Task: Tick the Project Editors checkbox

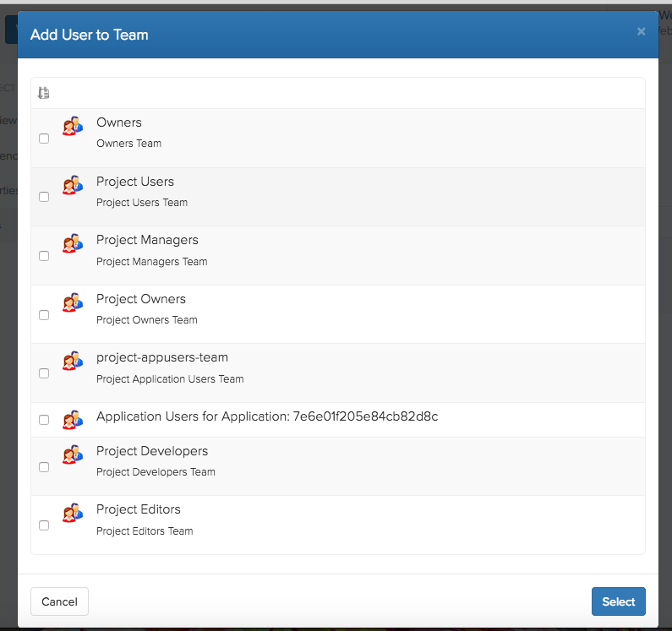Action: pyautogui.click(x=44, y=525)
